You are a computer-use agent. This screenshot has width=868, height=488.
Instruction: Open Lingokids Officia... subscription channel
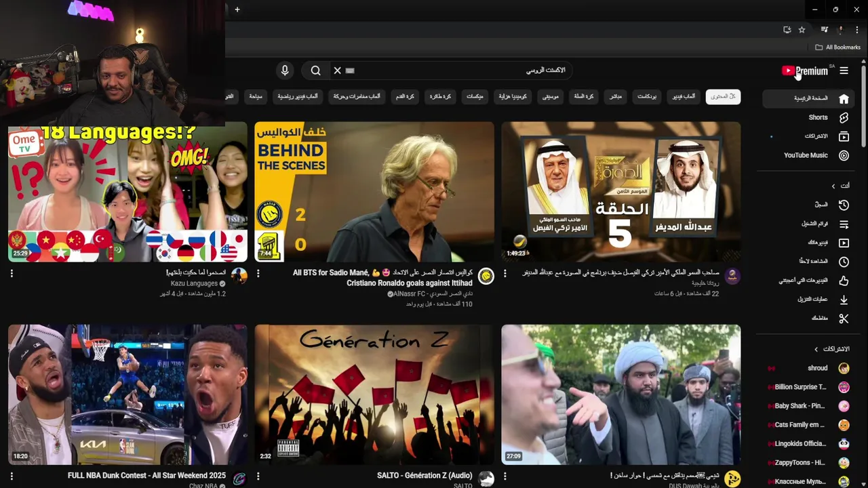[808, 444]
